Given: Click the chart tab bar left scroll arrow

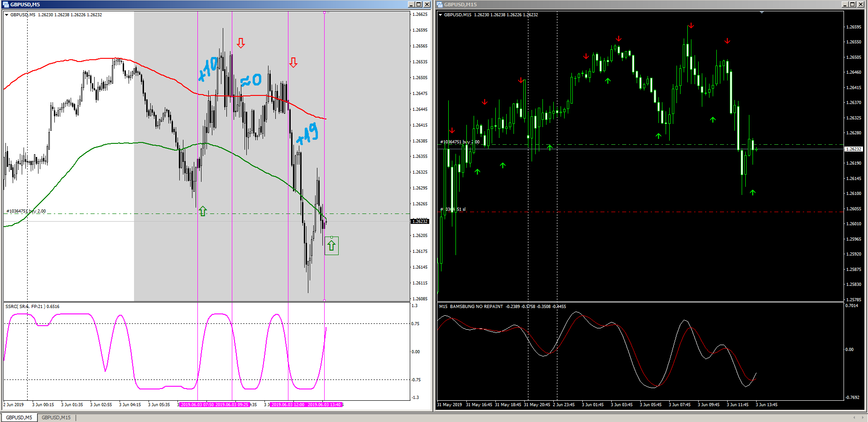Looking at the screenshot, I should (854, 417).
